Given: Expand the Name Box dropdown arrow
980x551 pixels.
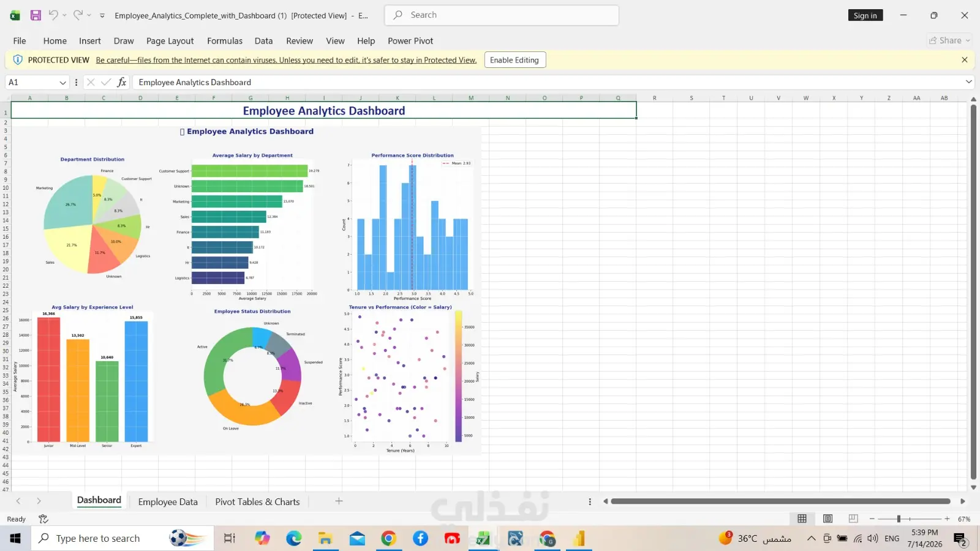Looking at the screenshot, I should (62, 82).
